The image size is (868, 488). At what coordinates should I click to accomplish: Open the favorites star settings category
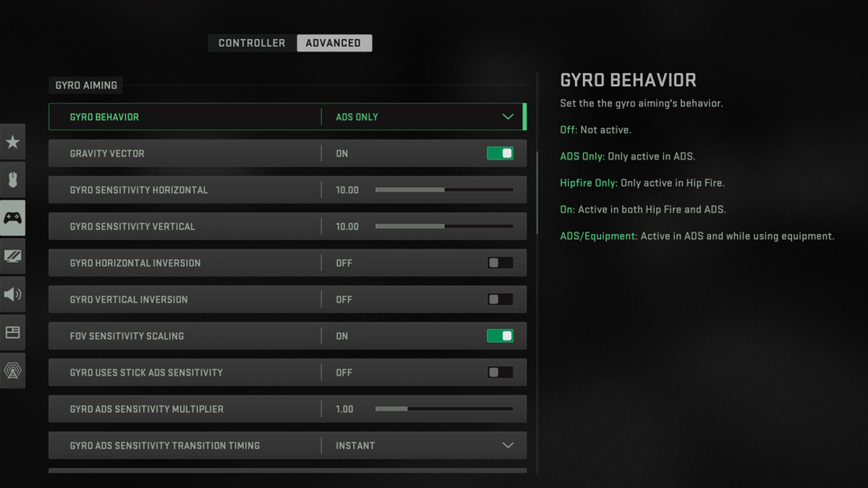pyautogui.click(x=13, y=142)
